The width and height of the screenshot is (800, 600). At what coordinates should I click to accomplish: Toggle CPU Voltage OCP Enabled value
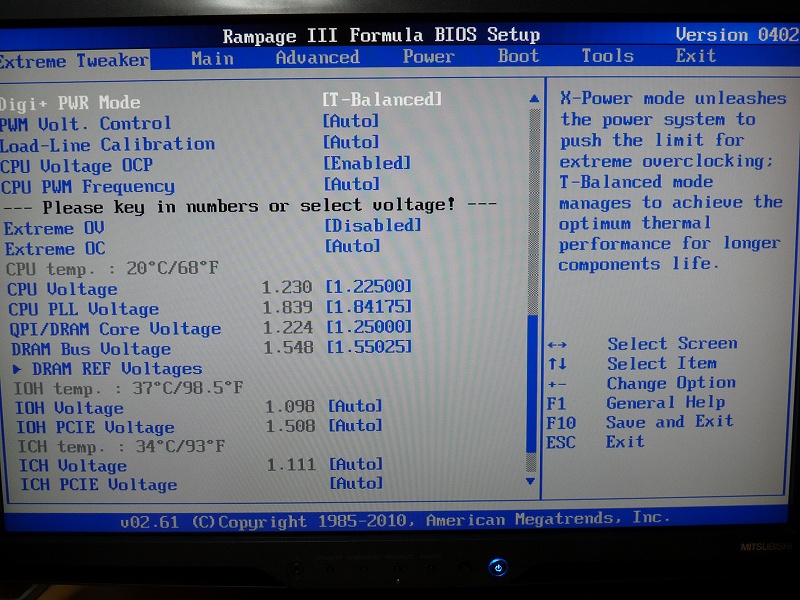click(367, 163)
